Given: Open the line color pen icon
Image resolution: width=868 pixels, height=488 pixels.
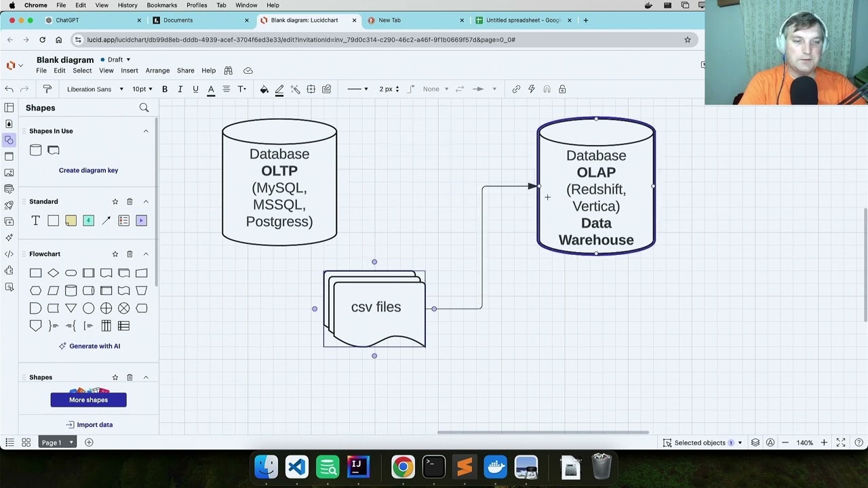Looking at the screenshot, I should tap(279, 89).
